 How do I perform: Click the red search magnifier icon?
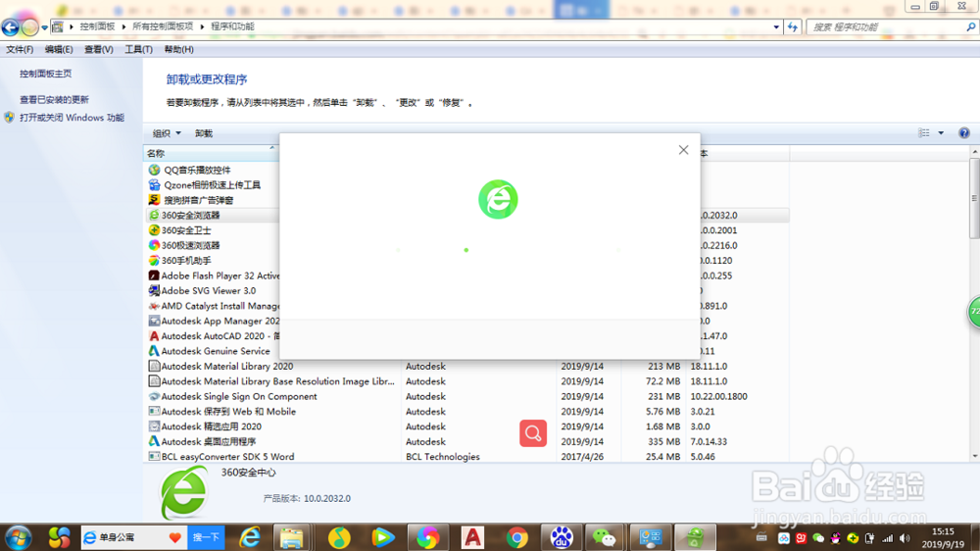click(533, 433)
